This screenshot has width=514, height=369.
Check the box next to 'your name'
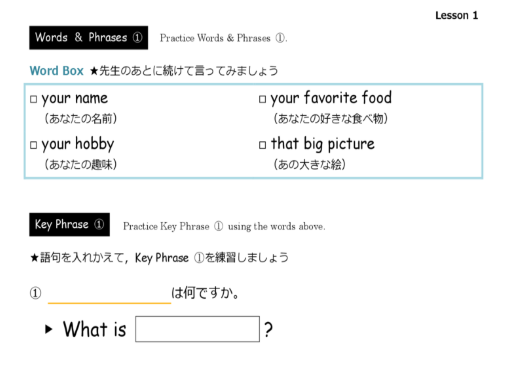coord(33,99)
